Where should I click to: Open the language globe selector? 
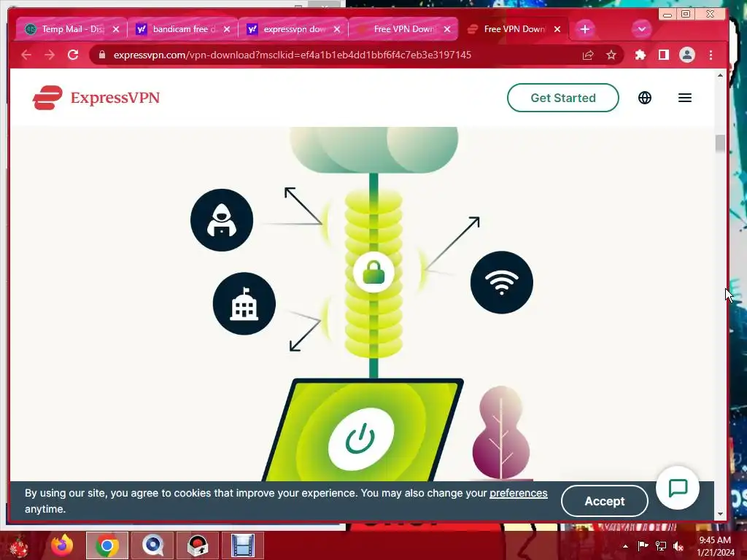click(645, 98)
